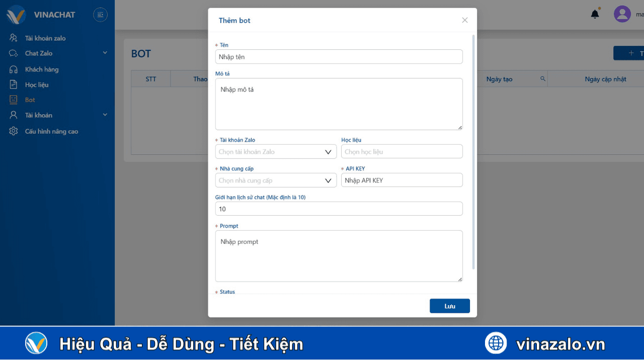
Task: Click the sidebar collapse icon next to VINACHAT
Action: coord(100,15)
